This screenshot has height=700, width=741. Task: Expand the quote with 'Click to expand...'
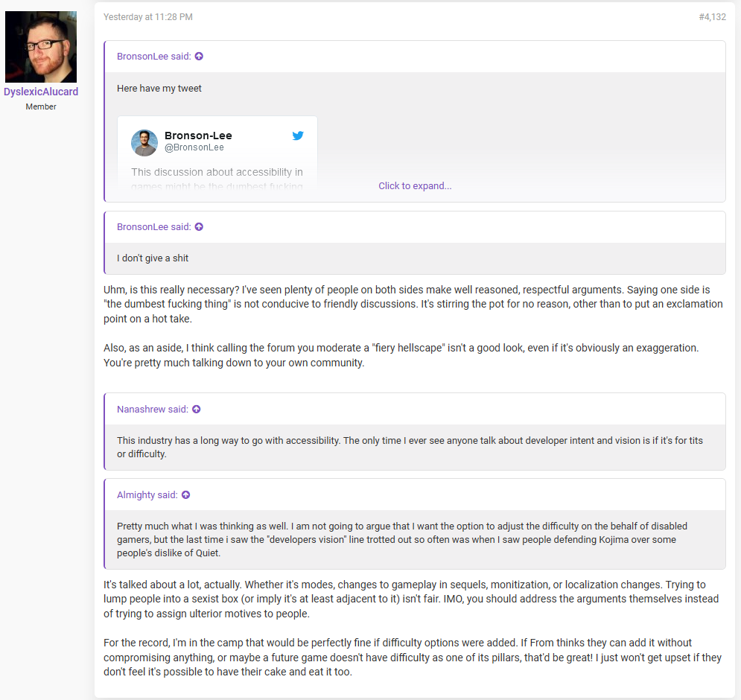point(415,185)
